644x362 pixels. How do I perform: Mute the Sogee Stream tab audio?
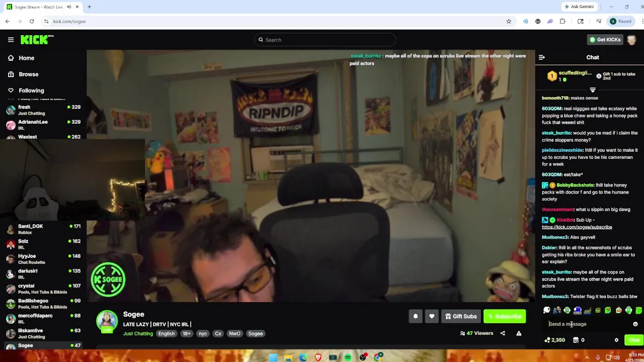pyautogui.click(x=69, y=7)
